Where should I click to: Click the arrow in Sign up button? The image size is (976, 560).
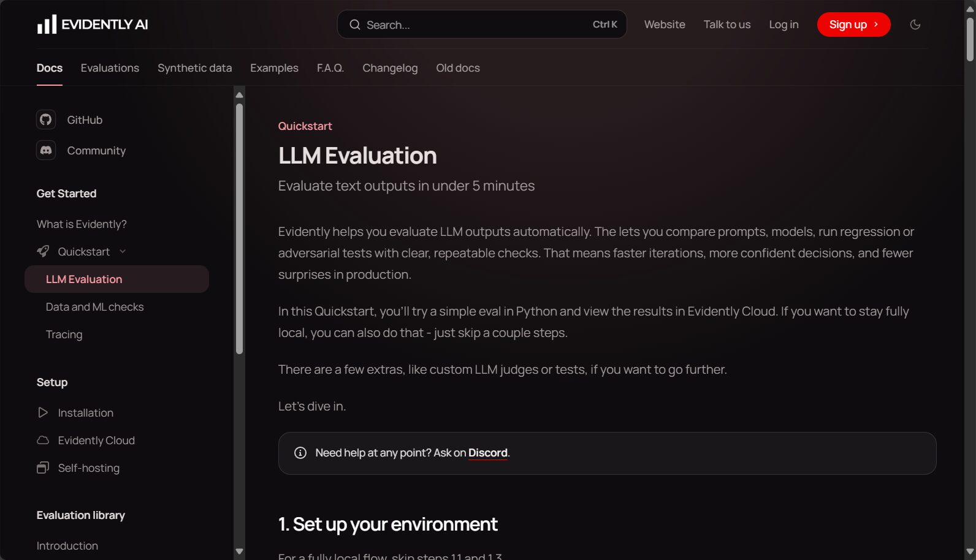(876, 25)
